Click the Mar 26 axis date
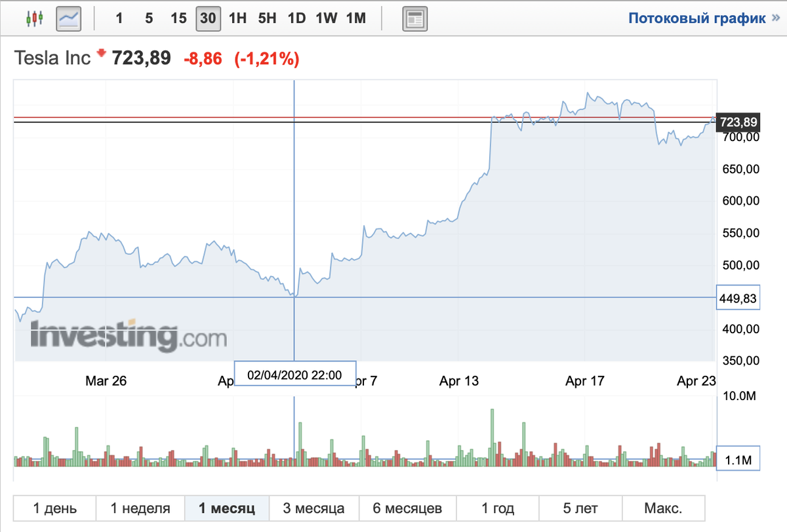Image resolution: width=787 pixels, height=532 pixels. point(106,381)
